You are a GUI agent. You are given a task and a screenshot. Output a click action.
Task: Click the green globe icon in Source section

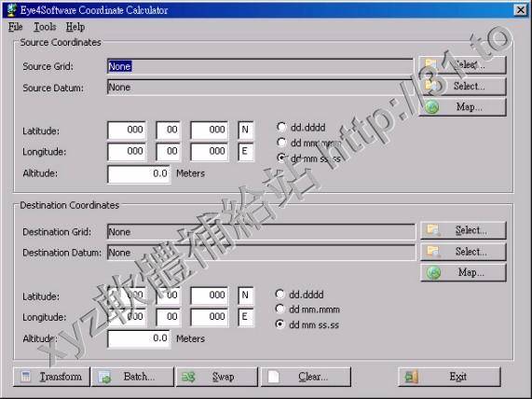point(432,107)
